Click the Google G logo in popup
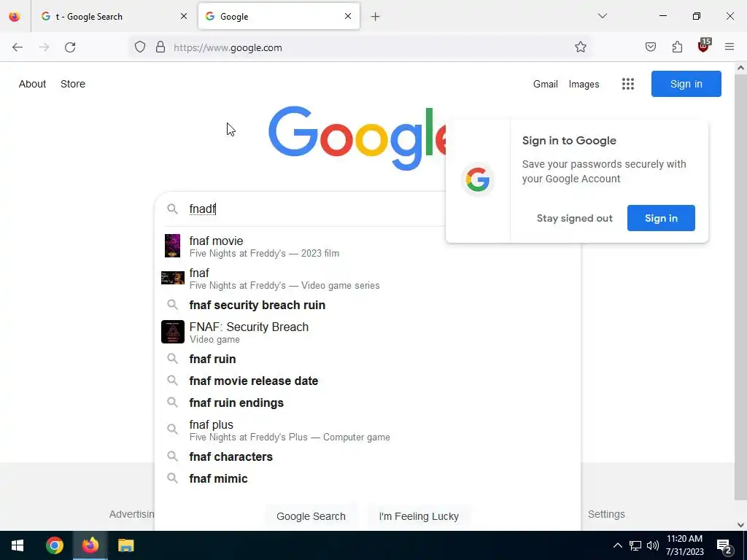747x560 pixels. click(x=478, y=180)
